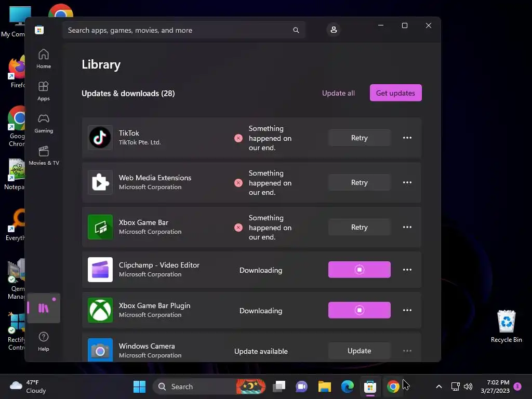Open the Teams Chat taskbar icon
The height and width of the screenshot is (399, 532).
(302, 387)
